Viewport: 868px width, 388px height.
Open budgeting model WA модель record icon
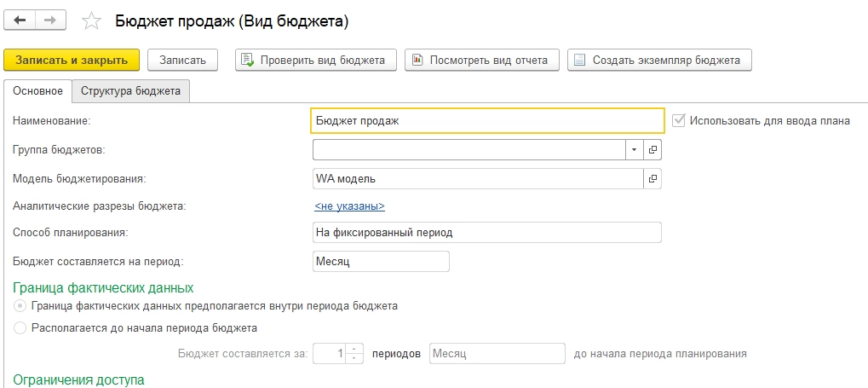[653, 178]
